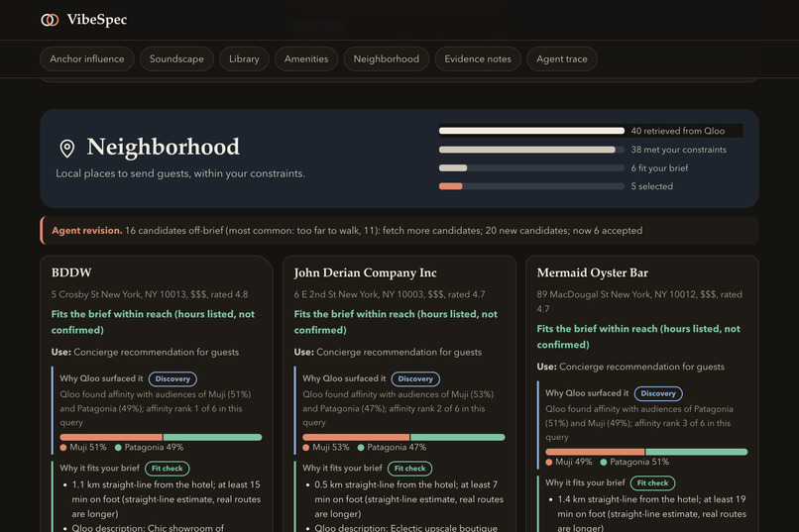Click the 40 retrieved from Qloo bar
The width and height of the screenshot is (799, 532).
531,131
